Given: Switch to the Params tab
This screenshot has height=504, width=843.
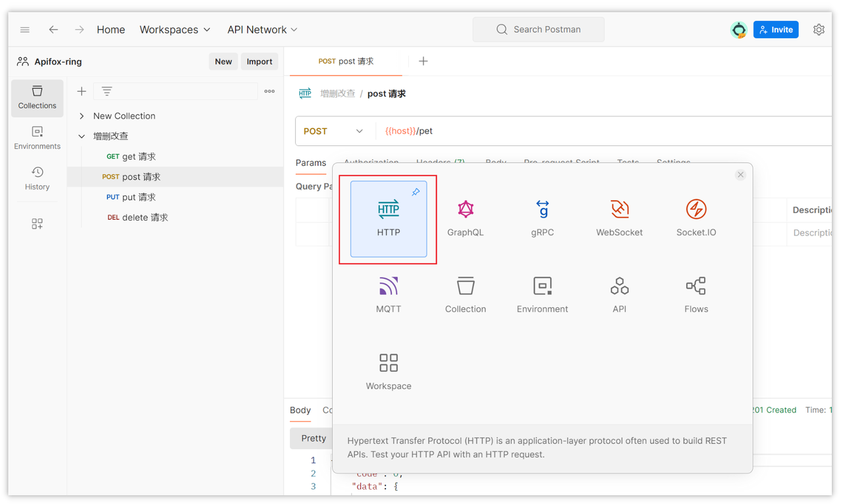Looking at the screenshot, I should (311, 163).
